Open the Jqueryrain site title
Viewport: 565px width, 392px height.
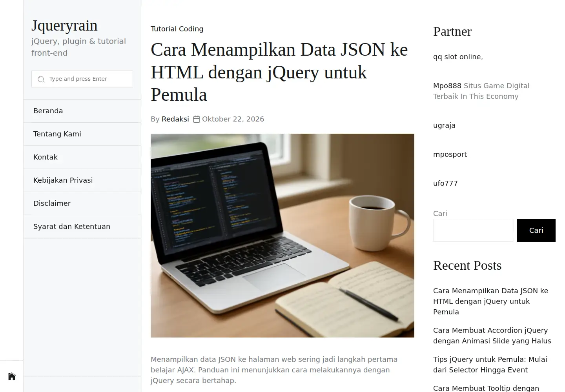click(64, 25)
